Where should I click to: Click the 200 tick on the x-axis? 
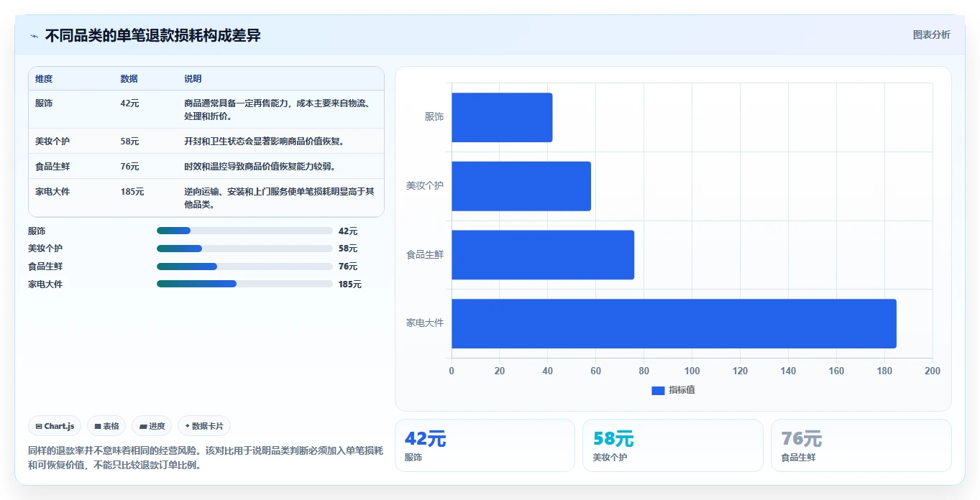[x=933, y=371]
